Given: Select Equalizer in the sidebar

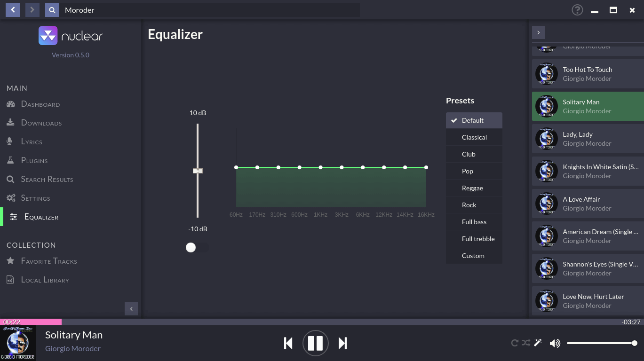Looking at the screenshot, I should (71, 217).
